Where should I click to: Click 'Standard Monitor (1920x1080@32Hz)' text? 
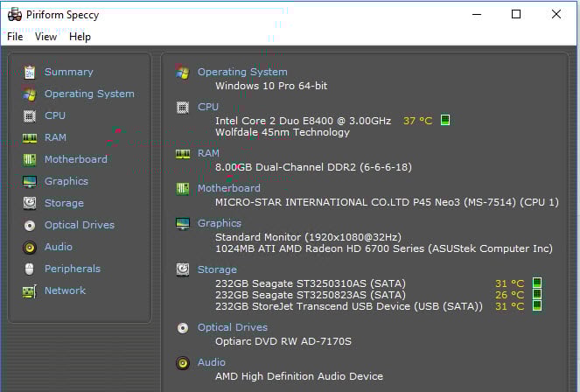click(308, 237)
